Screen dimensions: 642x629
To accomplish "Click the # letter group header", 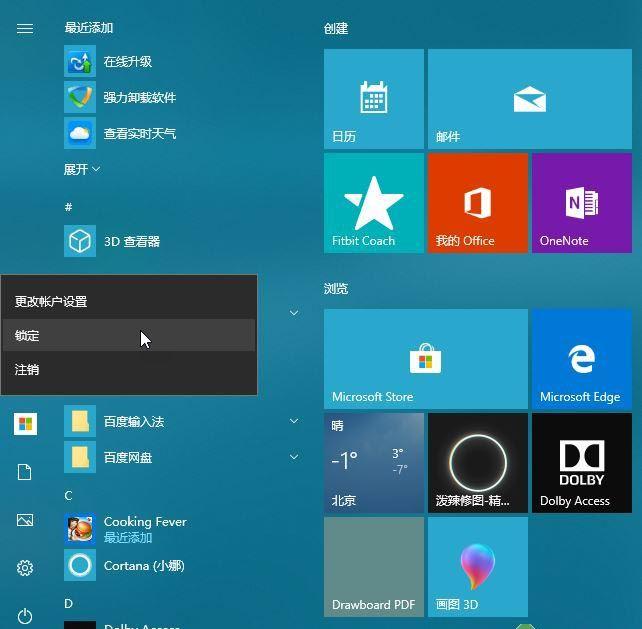I will pos(68,207).
